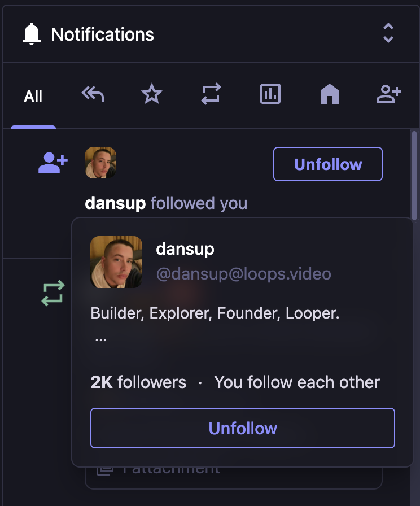Click the follow notification person-plus icon
This screenshot has width=420, height=506.
click(x=53, y=163)
